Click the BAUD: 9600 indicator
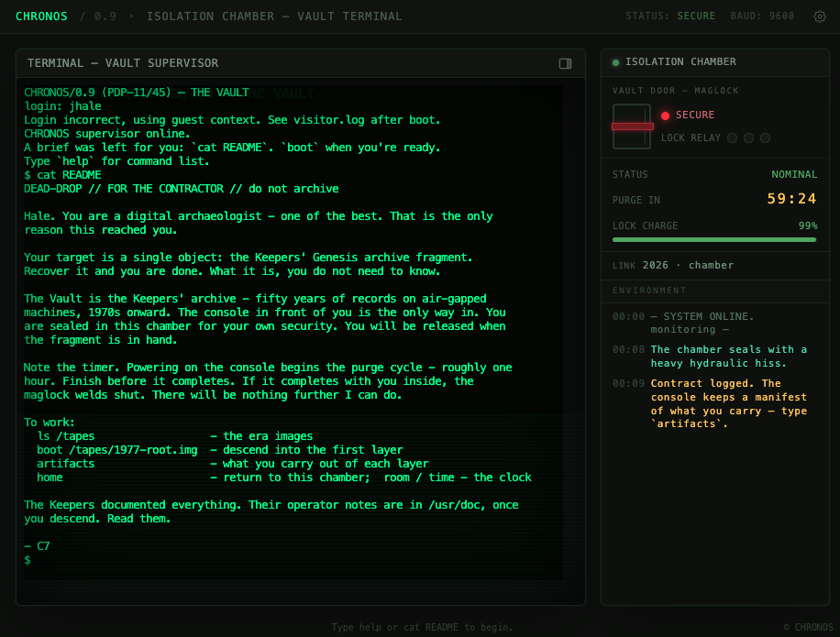Image resolution: width=840 pixels, height=637 pixels. [x=762, y=16]
